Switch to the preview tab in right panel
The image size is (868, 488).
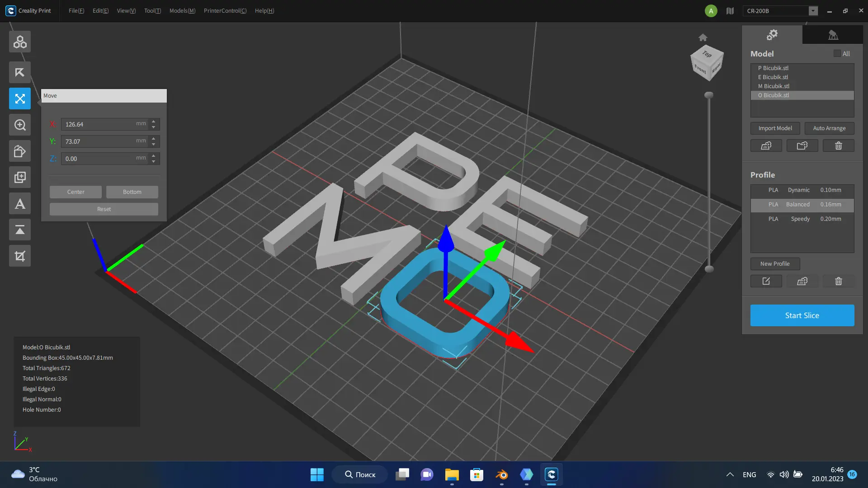pos(833,34)
